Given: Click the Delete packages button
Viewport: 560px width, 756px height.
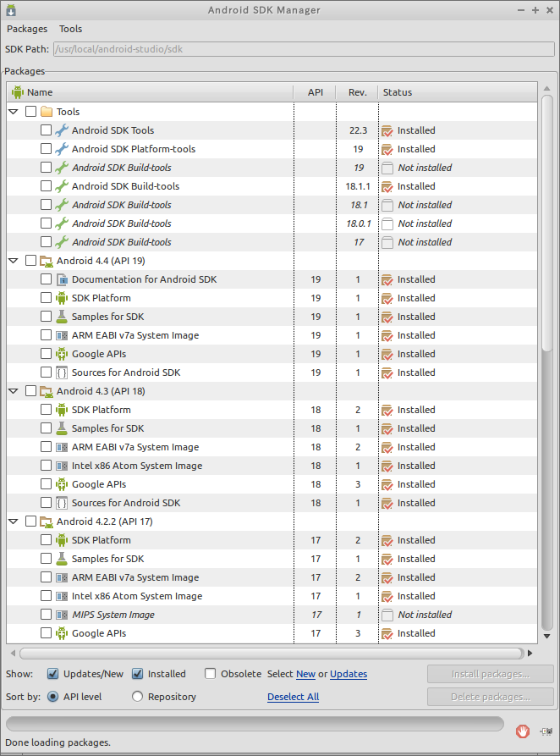Looking at the screenshot, I should (490, 697).
